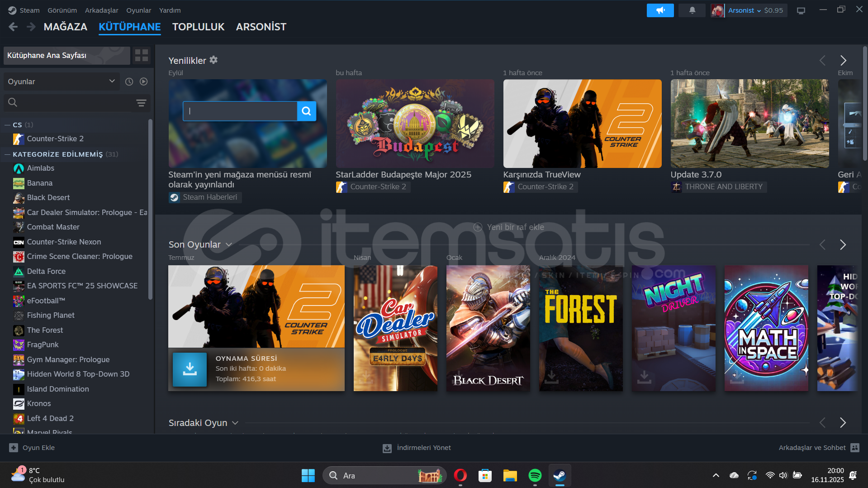The width and height of the screenshot is (868, 488).
Task: Open Big Picture mode monitor icon
Action: pyautogui.click(x=801, y=10)
